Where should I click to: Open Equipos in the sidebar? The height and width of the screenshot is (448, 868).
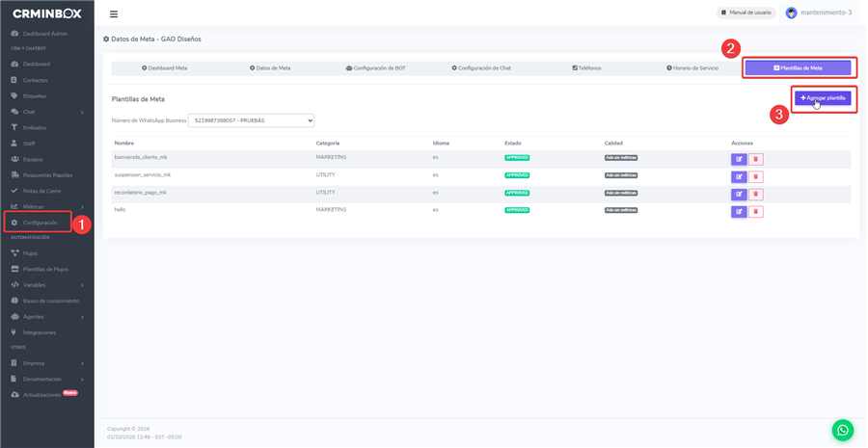tap(27, 159)
